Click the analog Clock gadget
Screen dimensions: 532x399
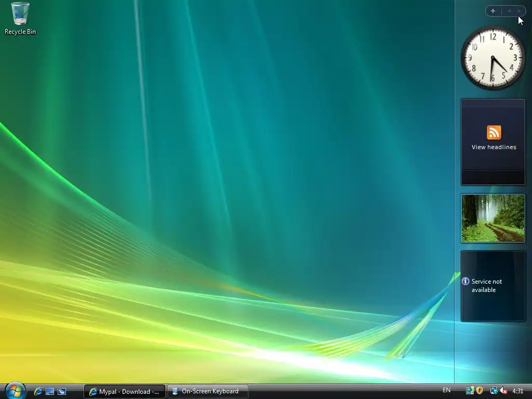click(x=493, y=58)
